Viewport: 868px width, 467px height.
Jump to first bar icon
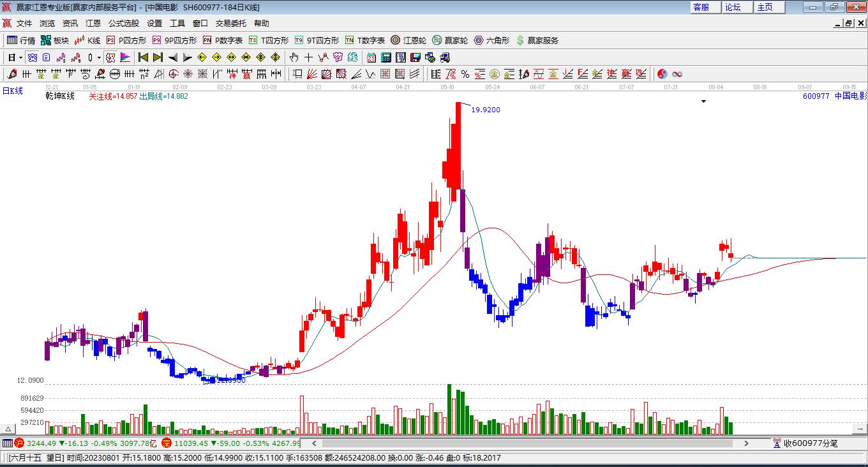coord(144,57)
